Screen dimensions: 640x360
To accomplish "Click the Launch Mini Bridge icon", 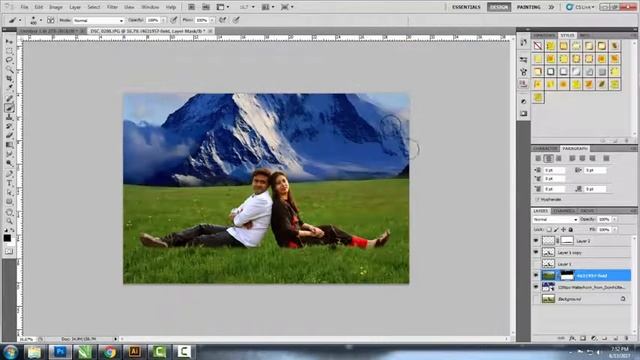I will (206, 7).
